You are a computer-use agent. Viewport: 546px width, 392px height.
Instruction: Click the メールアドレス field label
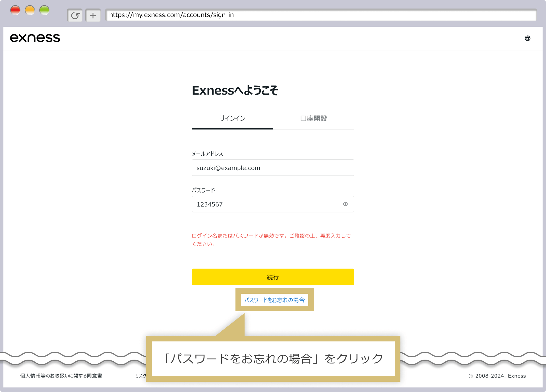[207, 154]
